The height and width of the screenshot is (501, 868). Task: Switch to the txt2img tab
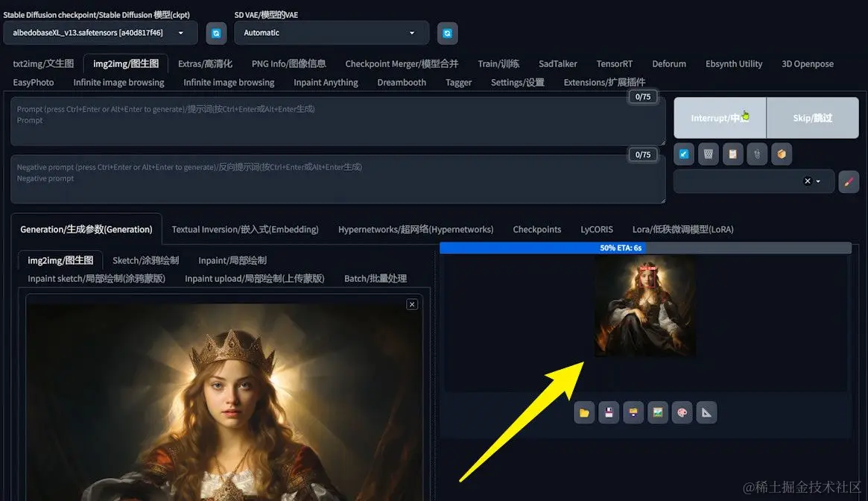(43, 63)
